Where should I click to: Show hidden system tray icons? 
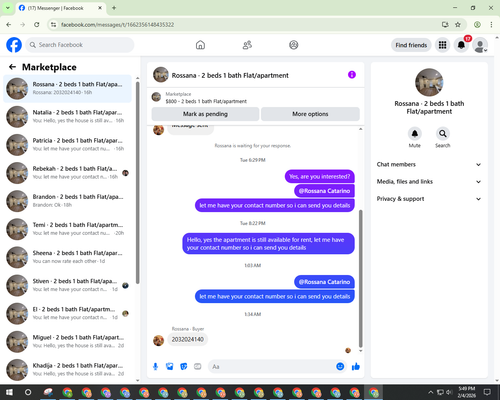(430, 392)
